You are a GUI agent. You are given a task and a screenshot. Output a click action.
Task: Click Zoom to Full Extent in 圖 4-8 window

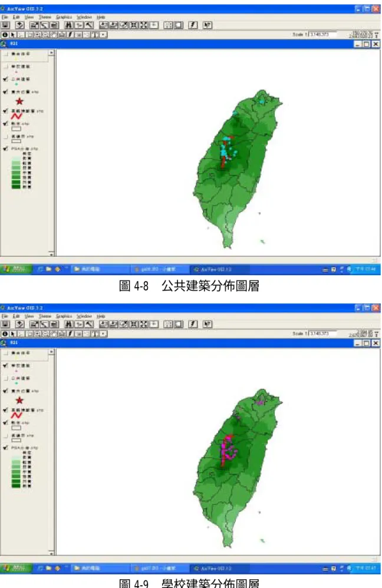click(x=103, y=25)
